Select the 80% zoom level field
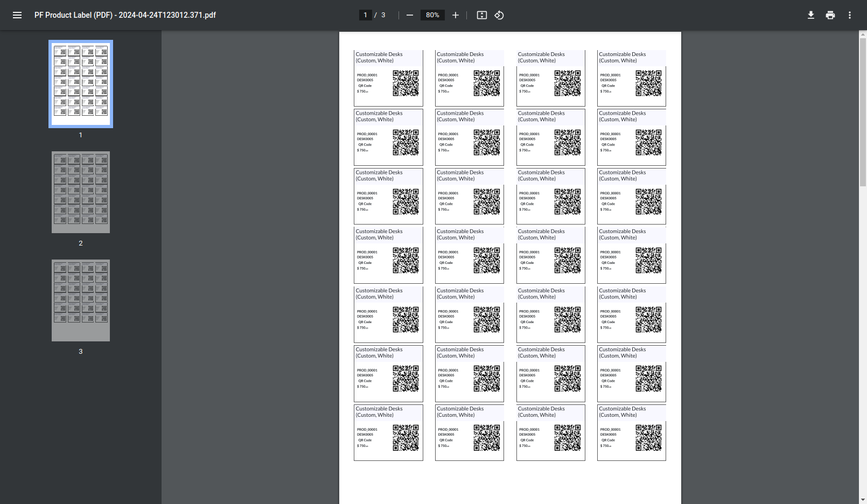This screenshot has height=504, width=867. (432, 15)
